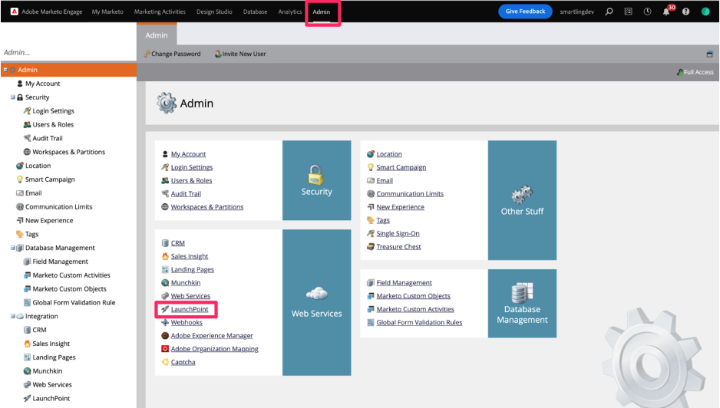720x408 pixels.
Task: Select Audit Trail in the tree
Action: tap(47, 138)
